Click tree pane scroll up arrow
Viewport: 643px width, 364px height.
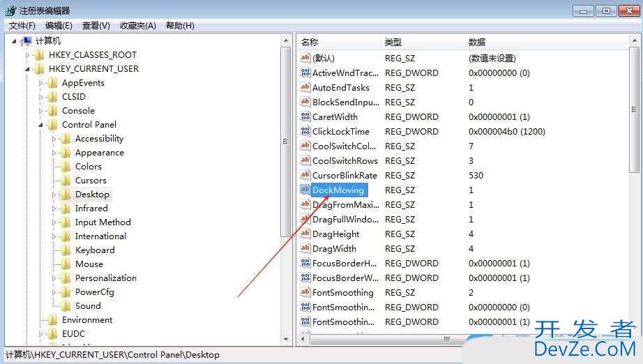pyautogui.click(x=286, y=40)
